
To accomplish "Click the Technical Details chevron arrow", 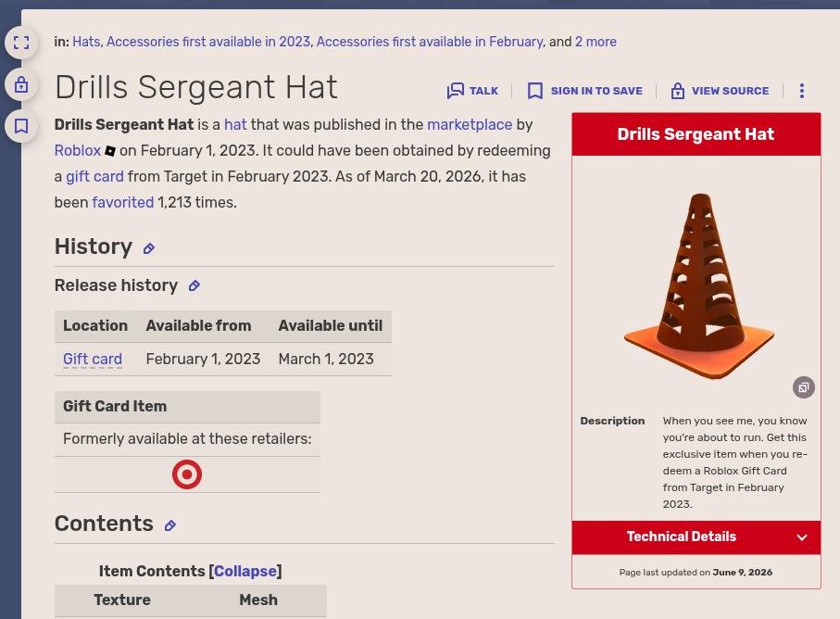I will click(801, 537).
